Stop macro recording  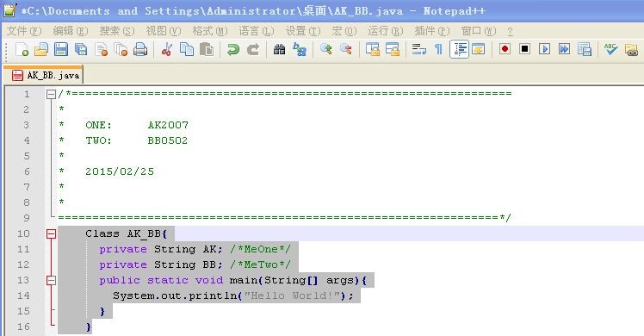[x=524, y=49]
